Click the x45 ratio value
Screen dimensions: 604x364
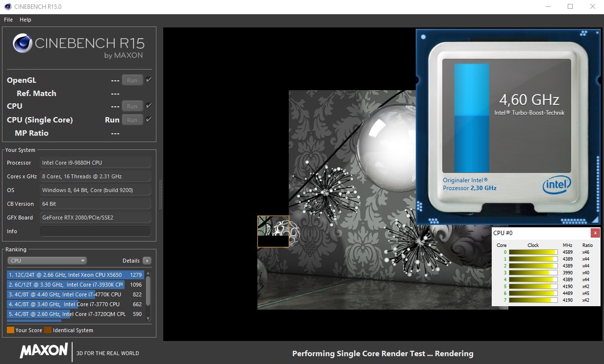point(586,293)
